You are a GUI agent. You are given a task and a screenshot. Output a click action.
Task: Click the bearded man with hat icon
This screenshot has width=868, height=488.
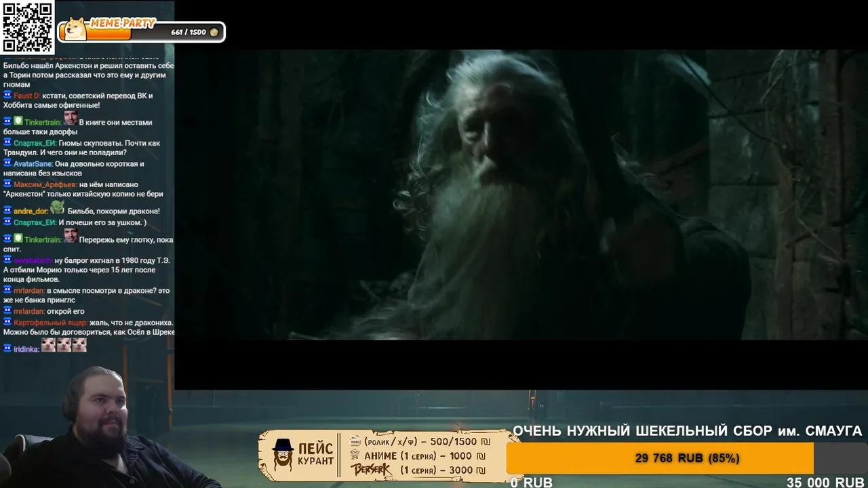pyautogui.click(x=282, y=455)
